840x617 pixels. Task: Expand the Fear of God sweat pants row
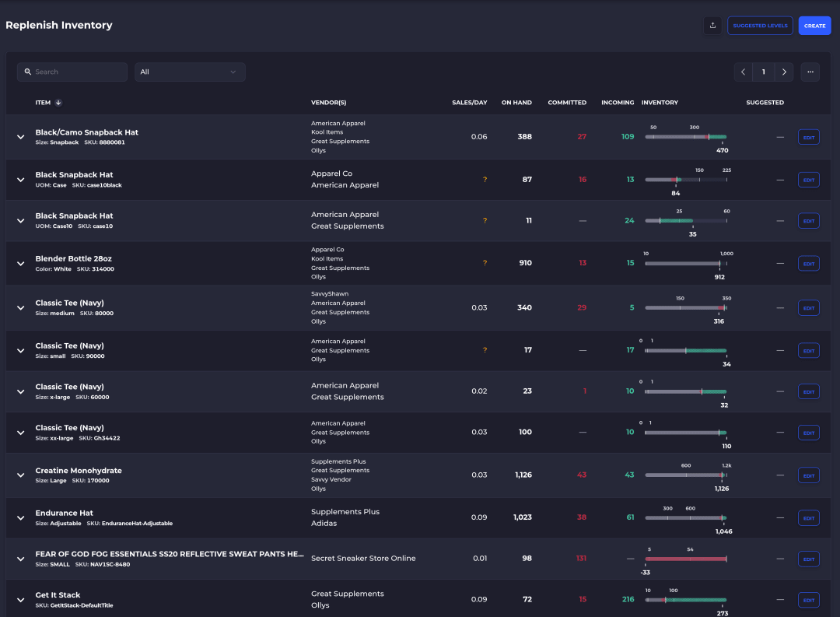click(x=20, y=559)
